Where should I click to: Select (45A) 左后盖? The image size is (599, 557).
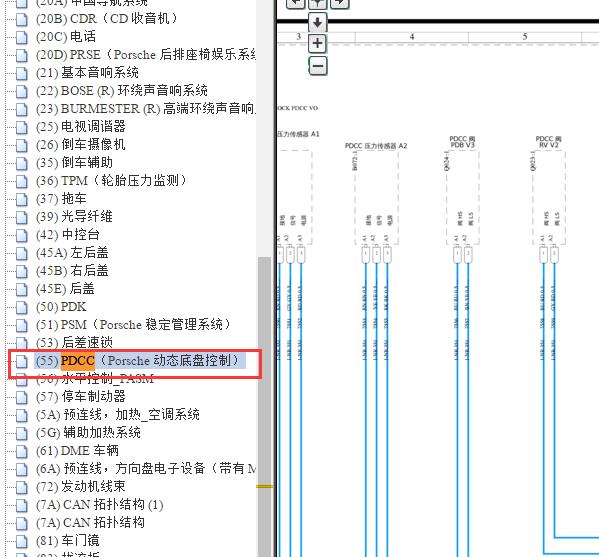click(x=72, y=252)
